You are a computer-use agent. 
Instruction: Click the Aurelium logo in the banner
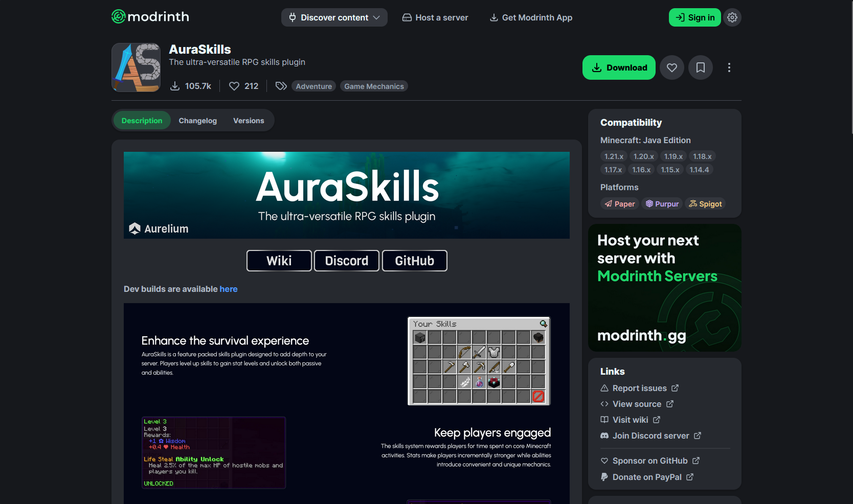click(x=159, y=228)
